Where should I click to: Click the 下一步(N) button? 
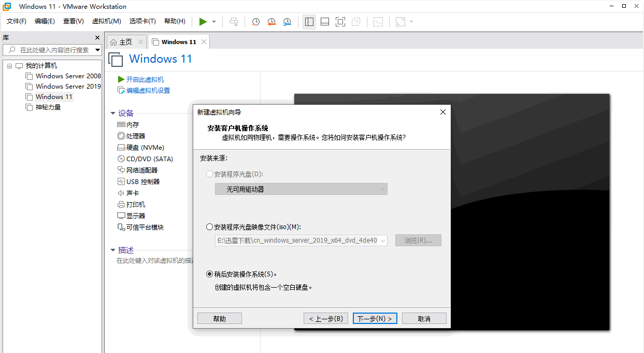[375, 319]
